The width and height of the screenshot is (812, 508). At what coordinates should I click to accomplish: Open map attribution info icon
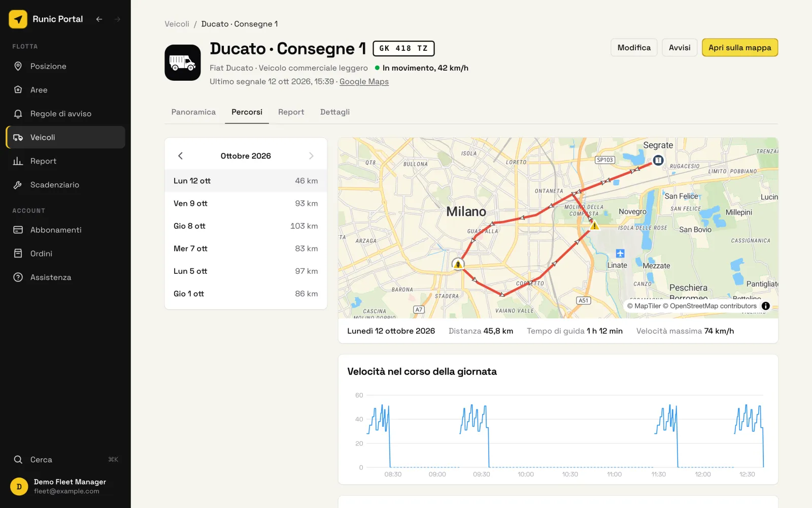pos(766,306)
